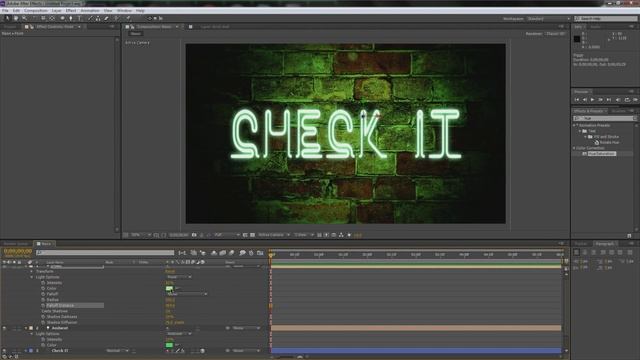Screen dimensions: 640x360
Task: Jump to first frame in Preview
Action: tap(577, 100)
